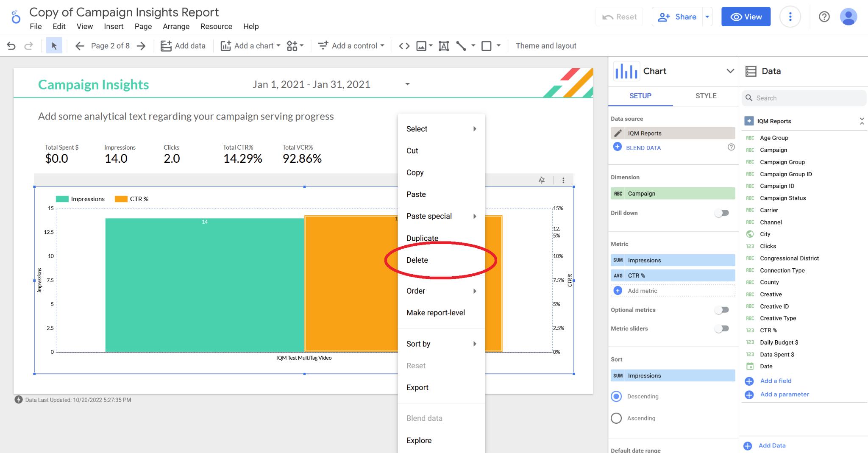Edit IQM Reports data source pencil
Screen dimensions: 868x453
618,133
